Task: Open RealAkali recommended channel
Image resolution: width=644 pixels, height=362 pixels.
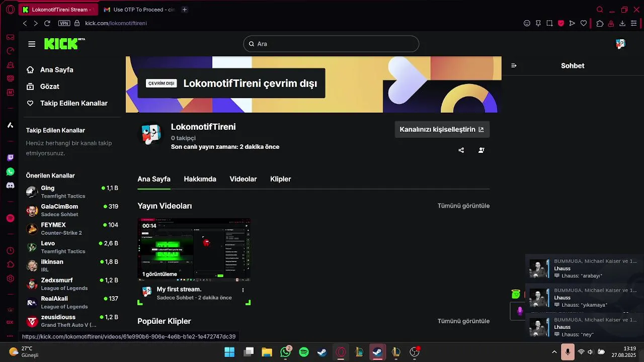Action: click(72, 302)
